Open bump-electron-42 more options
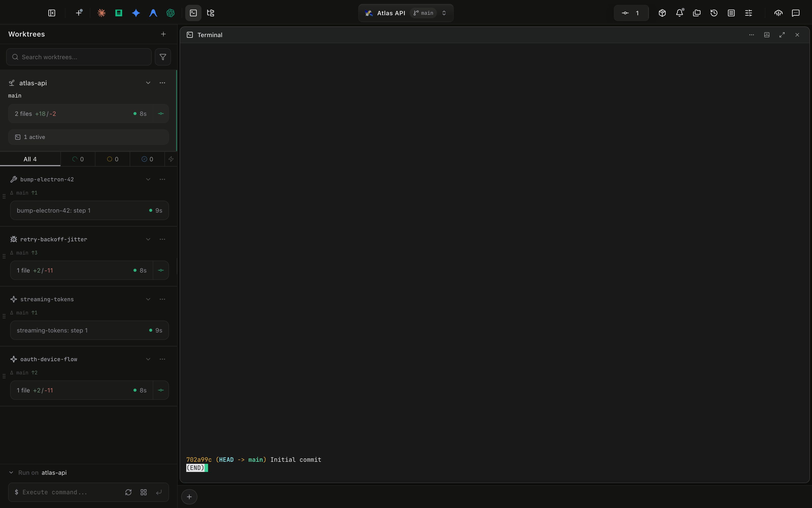 point(162,179)
